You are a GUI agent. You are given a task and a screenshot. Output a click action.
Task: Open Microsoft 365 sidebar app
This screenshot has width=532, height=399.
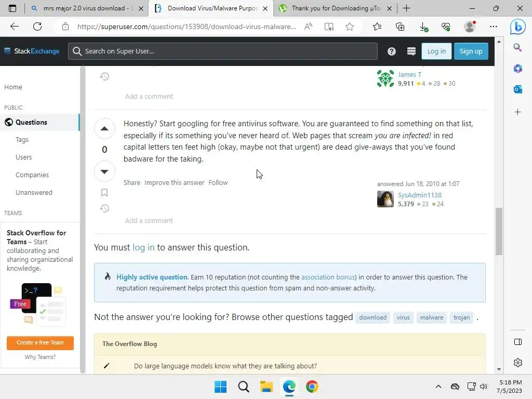517,69
